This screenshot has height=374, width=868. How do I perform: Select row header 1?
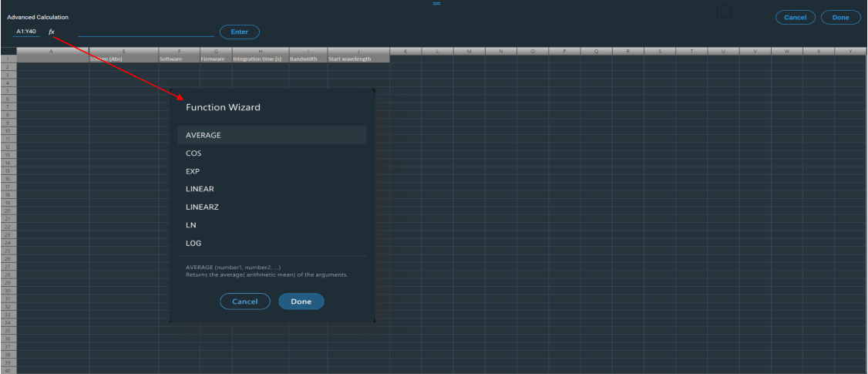(x=8, y=59)
